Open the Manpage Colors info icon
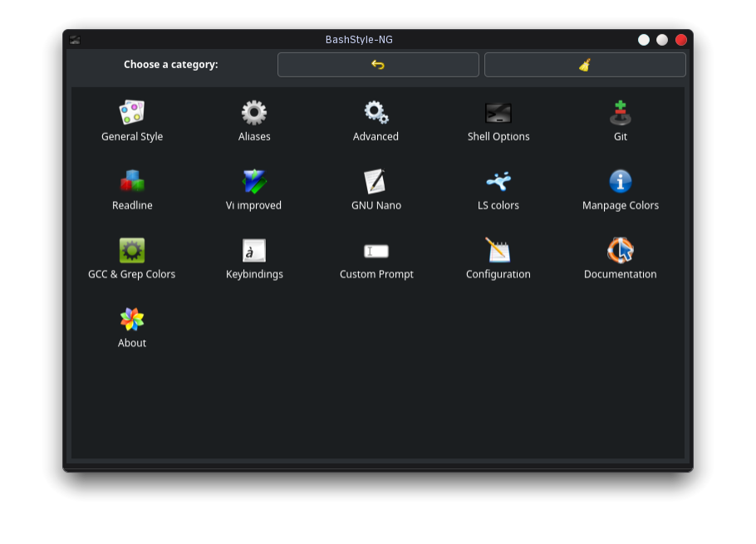Image resolution: width=756 pixels, height=544 pixels. [620, 181]
